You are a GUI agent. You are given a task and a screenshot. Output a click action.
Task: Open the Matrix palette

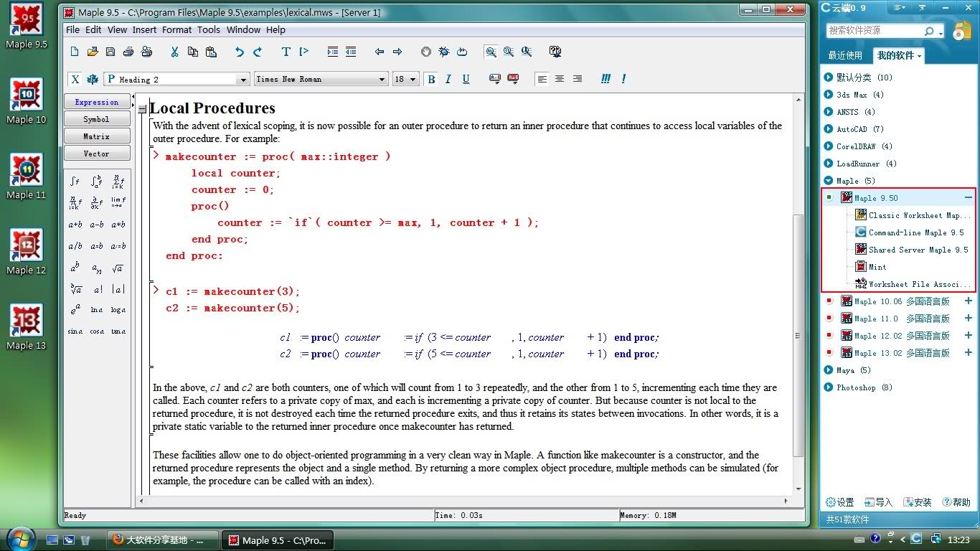point(97,136)
